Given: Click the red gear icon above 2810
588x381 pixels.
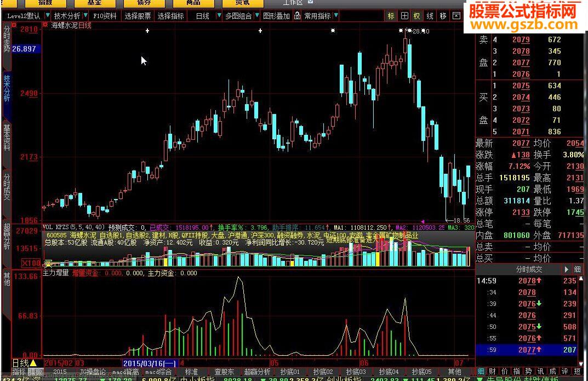Looking at the screenshot, I should pyautogui.click(x=14, y=25).
